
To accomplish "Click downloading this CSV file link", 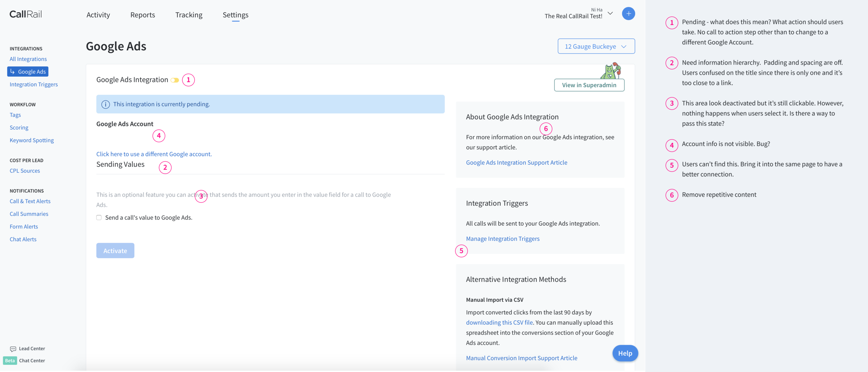I will click(499, 323).
